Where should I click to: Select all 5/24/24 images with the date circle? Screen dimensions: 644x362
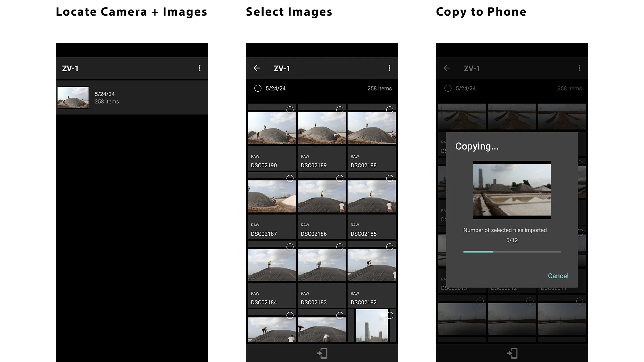[x=258, y=88]
